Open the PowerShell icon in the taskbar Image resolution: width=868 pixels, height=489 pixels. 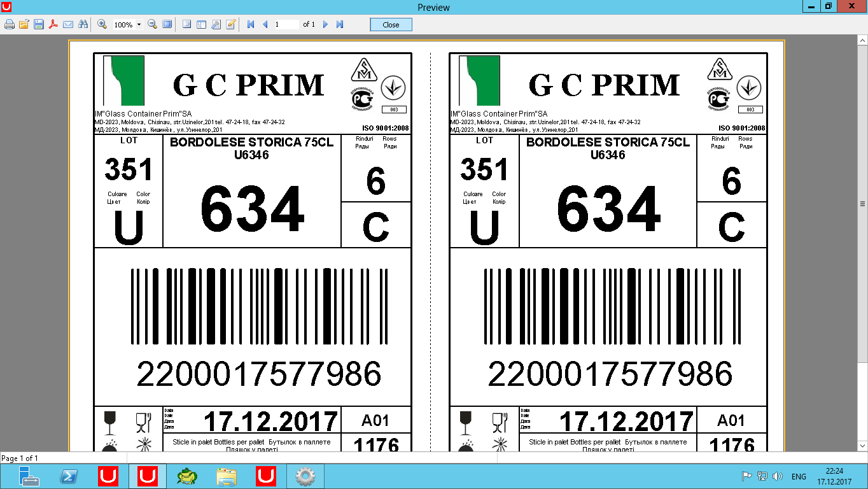pos(69,476)
